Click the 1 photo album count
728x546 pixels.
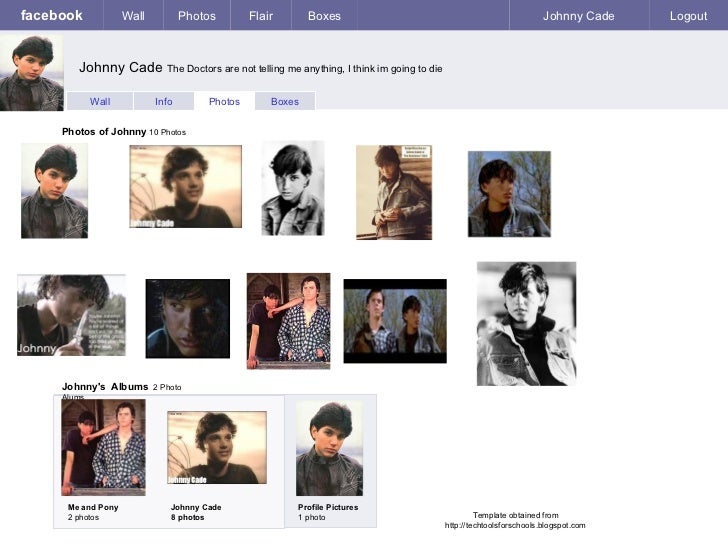click(312, 517)
